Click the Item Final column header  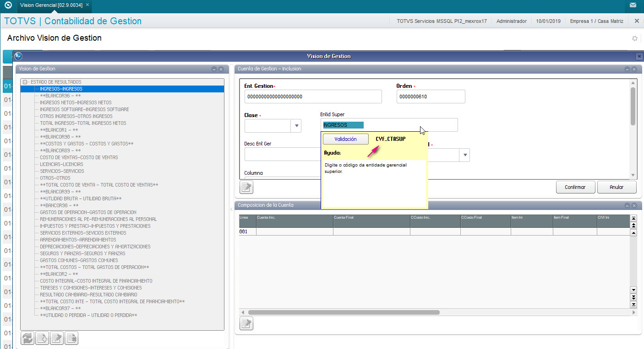(x=575, y=221)
